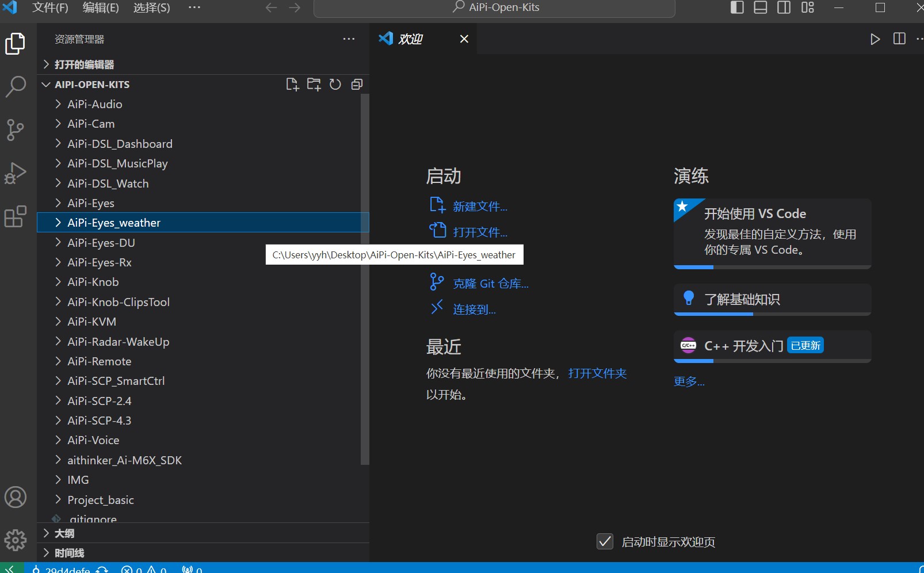Open explorer panel more actions ellipsis
Image resolution: width=924 pixels, height=573 pixels.
tap(349, 39)
